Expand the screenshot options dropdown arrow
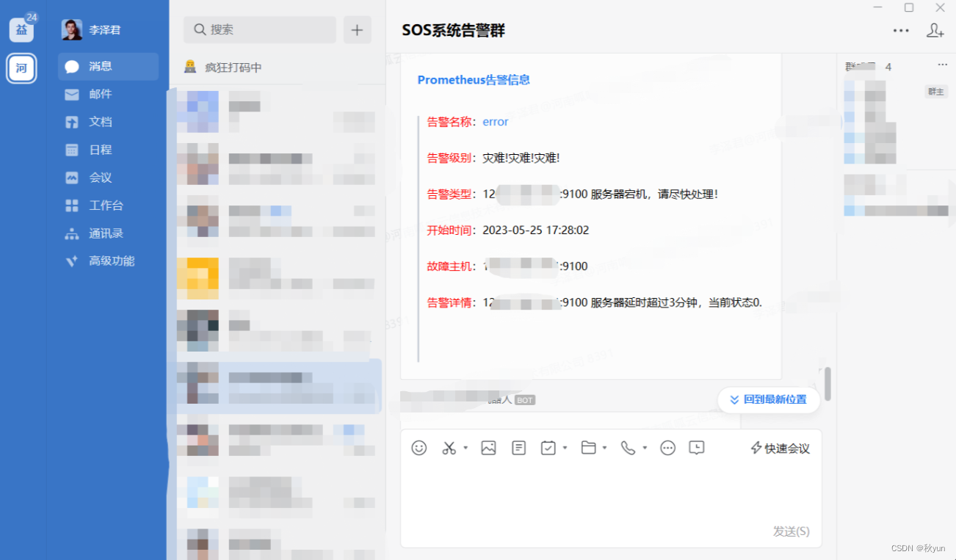956x560 pixels. [x=466, y=448]
